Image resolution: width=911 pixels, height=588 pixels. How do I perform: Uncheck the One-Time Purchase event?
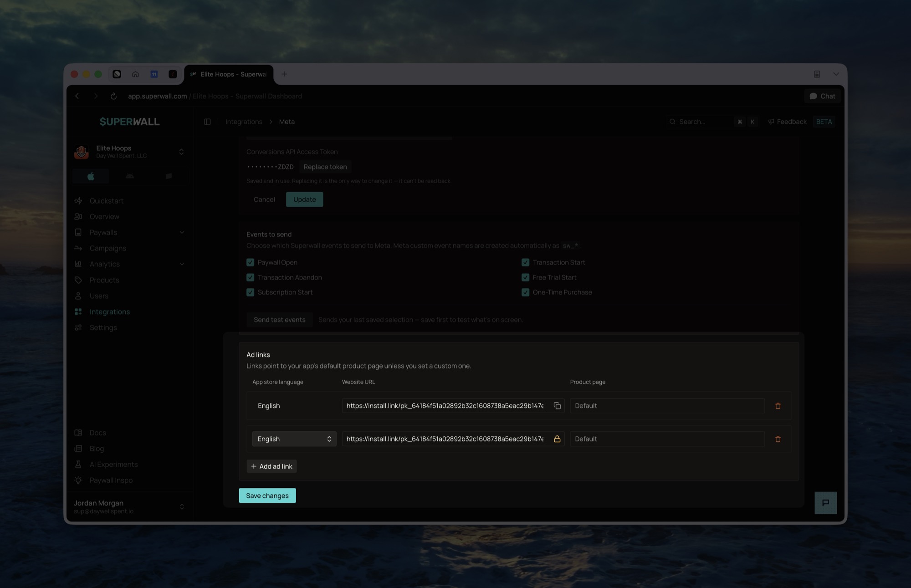coord(525,292)
